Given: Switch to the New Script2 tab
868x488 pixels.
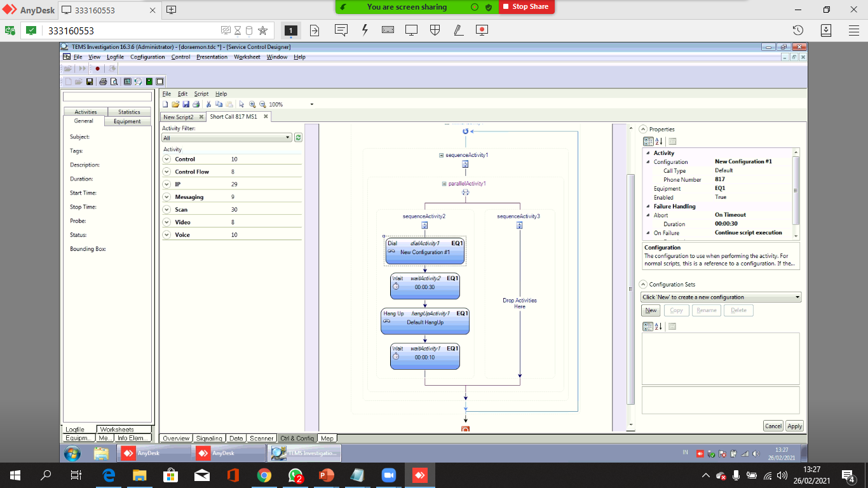Looking at the screenshot, I should [x=178, y=117].
